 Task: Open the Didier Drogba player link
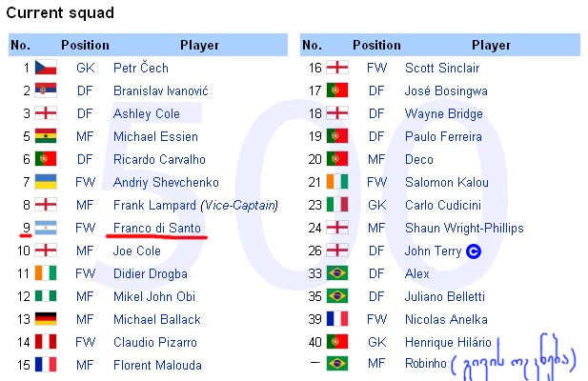click(151, 274)
